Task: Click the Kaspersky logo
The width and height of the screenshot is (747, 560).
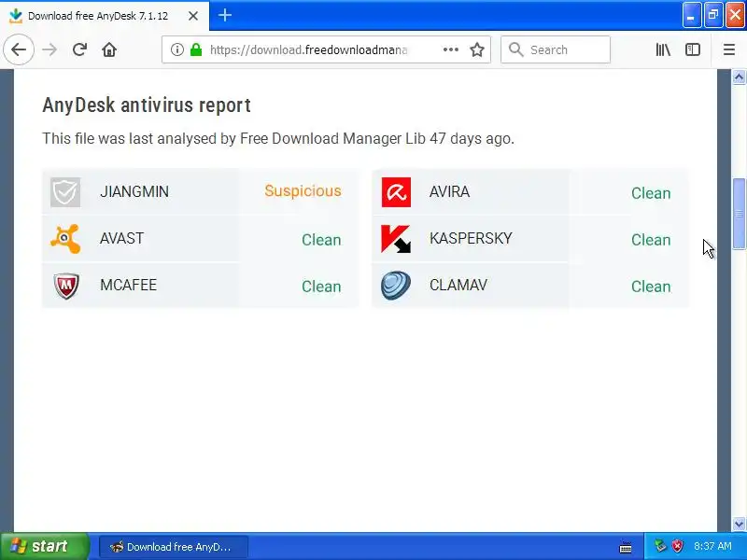Action: 396,239
